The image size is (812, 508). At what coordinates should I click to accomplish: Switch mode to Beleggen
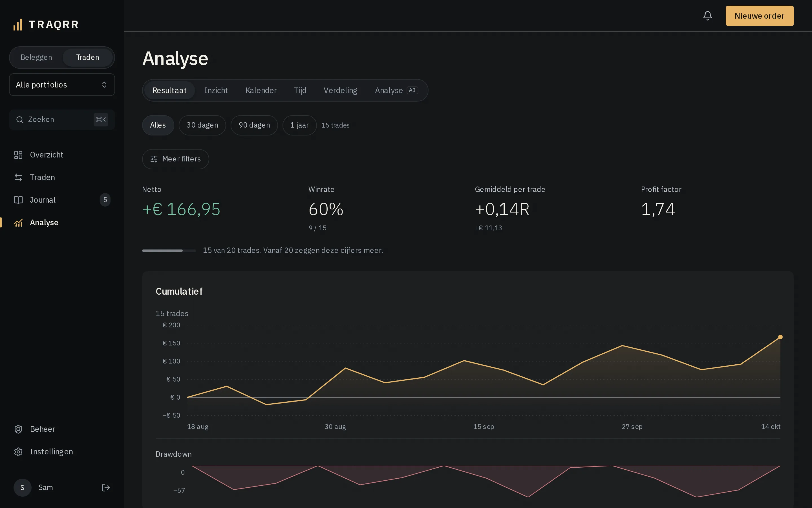(36, 58)
